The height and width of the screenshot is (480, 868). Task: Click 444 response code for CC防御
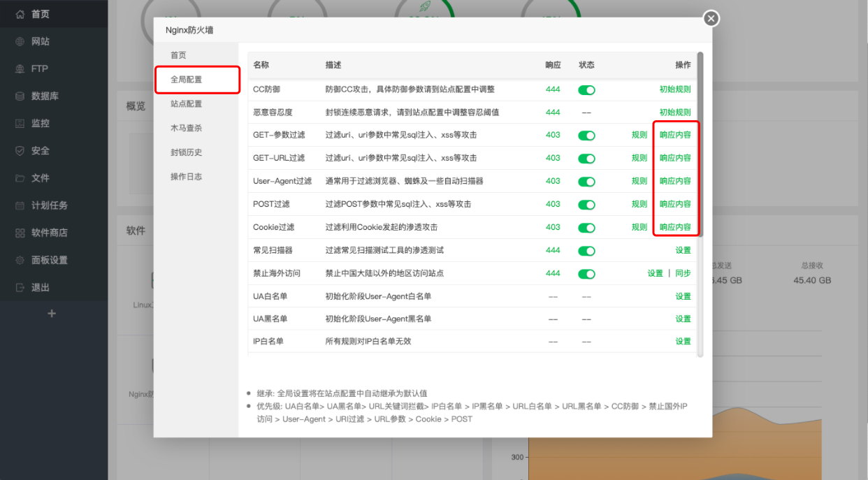tap(553, 89)
